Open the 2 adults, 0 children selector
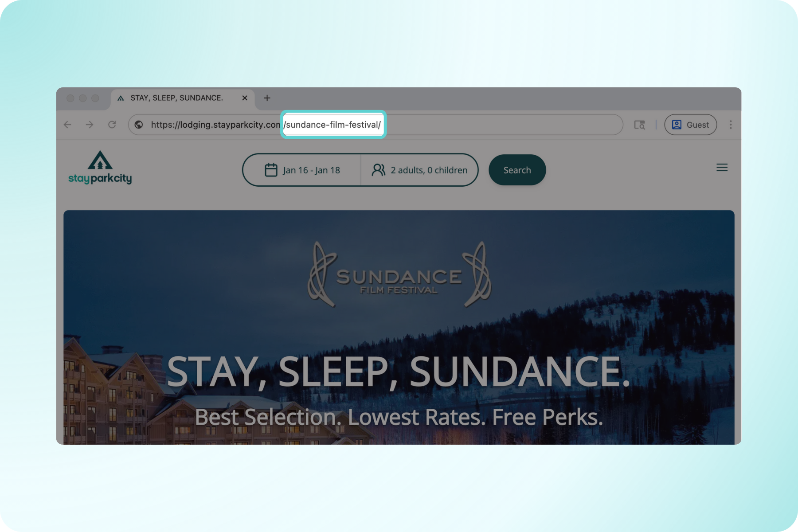The height and width of the screenshot is (532, 798). (419, 170)
